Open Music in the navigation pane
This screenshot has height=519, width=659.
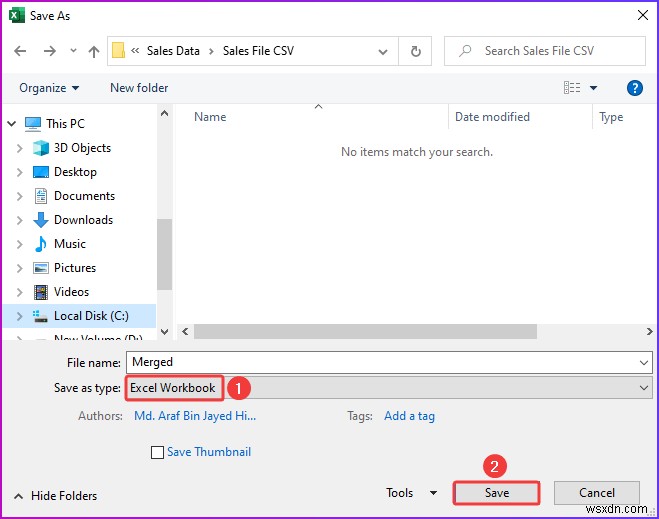(70, 244)
